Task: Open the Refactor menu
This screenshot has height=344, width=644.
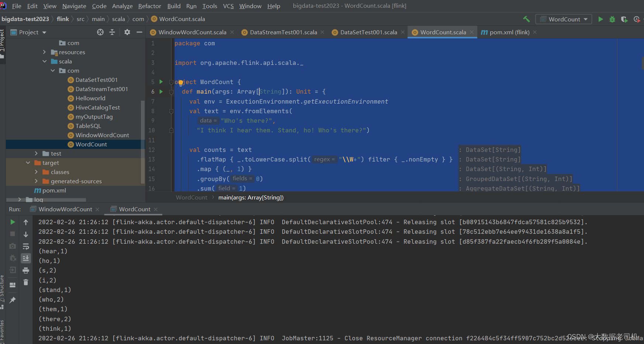Action: tap(149, 6)
